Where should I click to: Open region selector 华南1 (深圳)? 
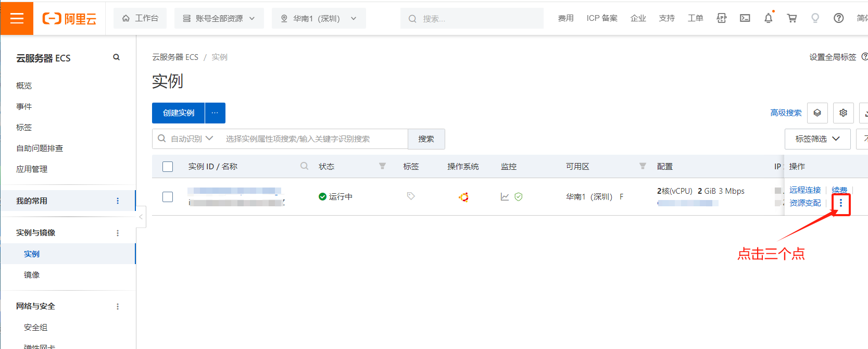click(319, 18)
